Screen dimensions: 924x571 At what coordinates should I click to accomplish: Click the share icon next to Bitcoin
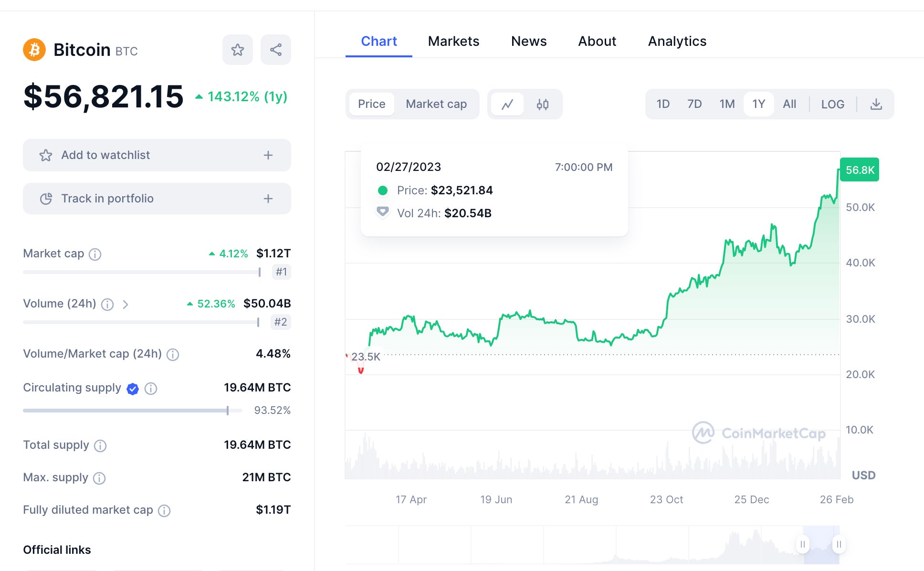pyautogui.click(x=275, y=50)
